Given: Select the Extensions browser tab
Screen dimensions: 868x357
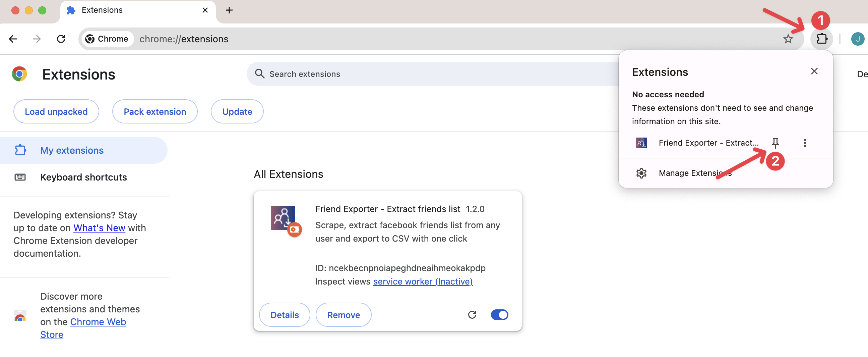Looking at the screenshot, I should tap(137, 10).
